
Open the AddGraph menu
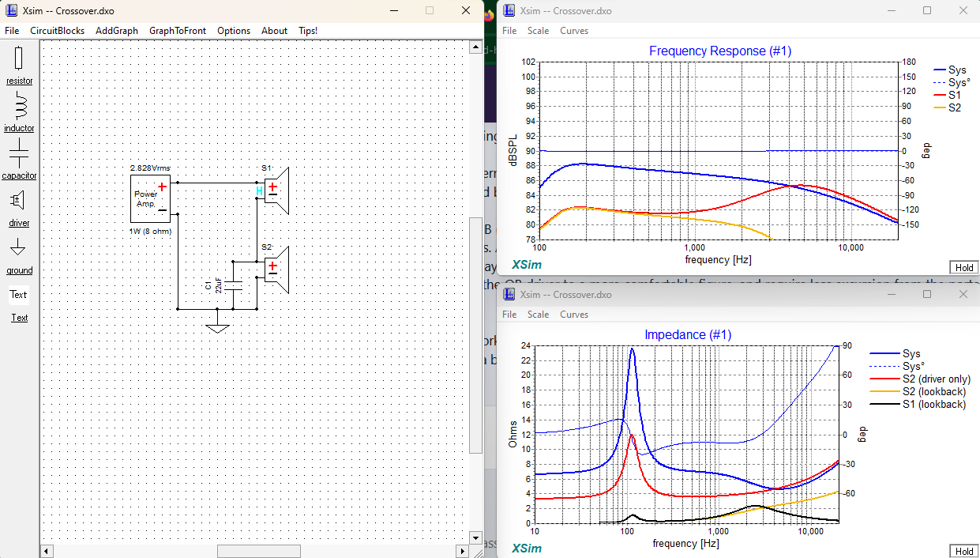(117, 31)
